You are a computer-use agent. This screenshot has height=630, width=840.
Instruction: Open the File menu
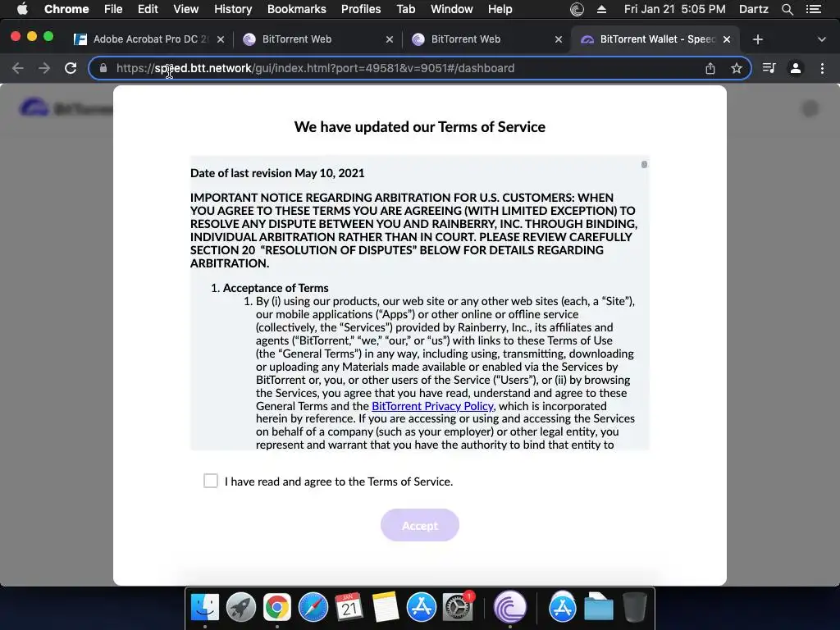pyautogui.click(x=113, y=9)
